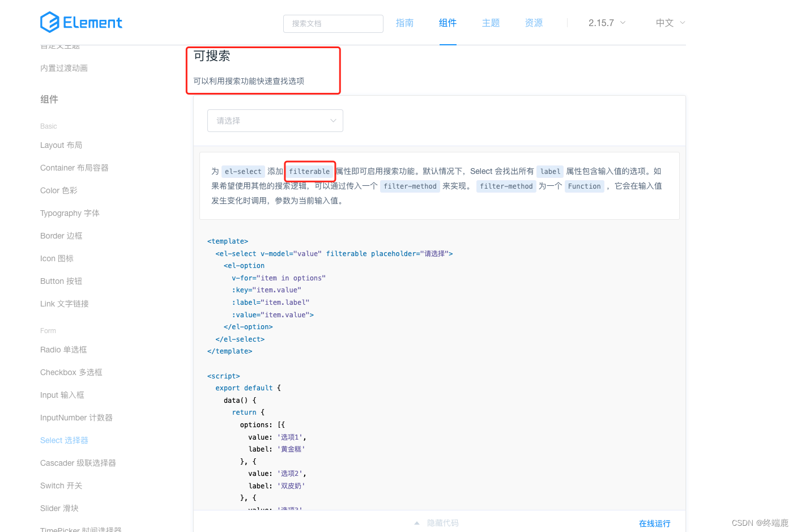This screenshot has height=532, width=797.
Task: Click the Basic sidebar group label
Action: pyautogui.click(x=49, y=126)
